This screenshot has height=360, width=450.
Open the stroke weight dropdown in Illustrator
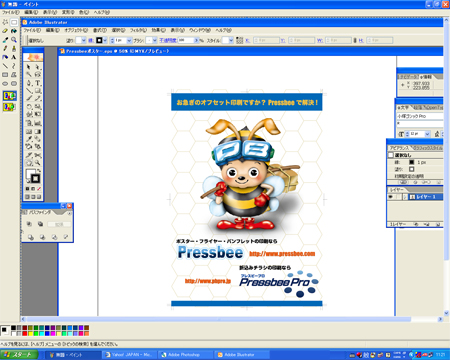point(129,40)
